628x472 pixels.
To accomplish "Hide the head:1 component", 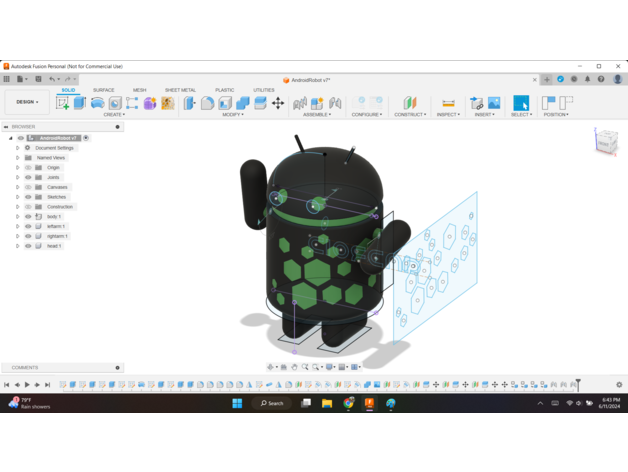I will (x=28, y=246).
